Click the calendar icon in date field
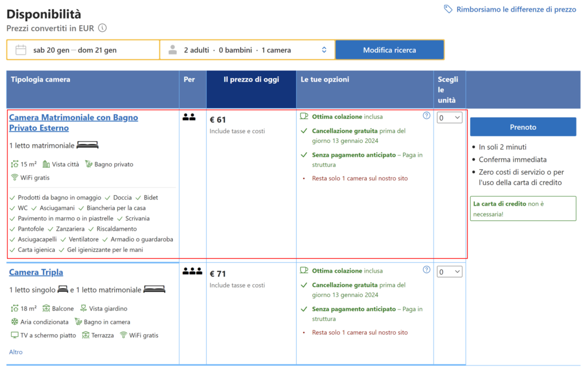 click(x=21, y=50)
